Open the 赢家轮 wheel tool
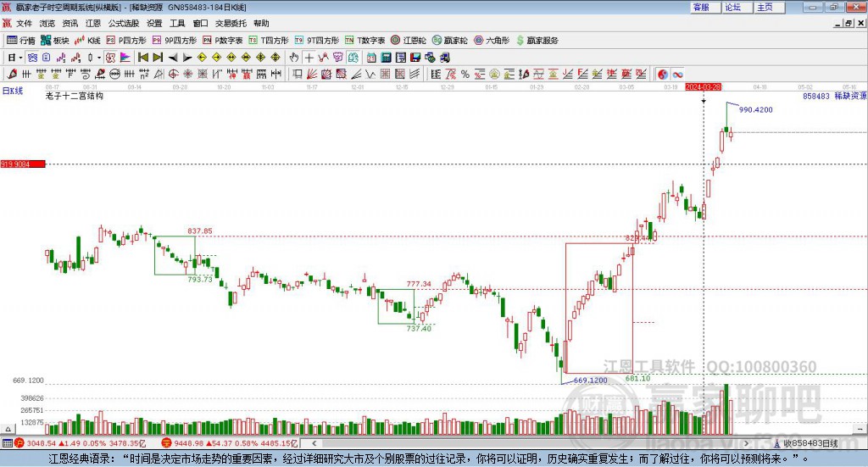Viewport: 868px width, 467px height. 449,41
